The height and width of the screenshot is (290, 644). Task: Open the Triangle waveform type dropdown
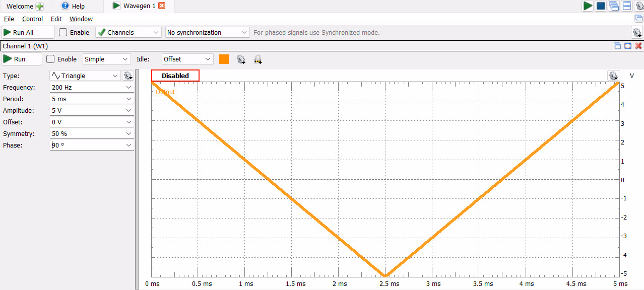(x=85, y=76)
